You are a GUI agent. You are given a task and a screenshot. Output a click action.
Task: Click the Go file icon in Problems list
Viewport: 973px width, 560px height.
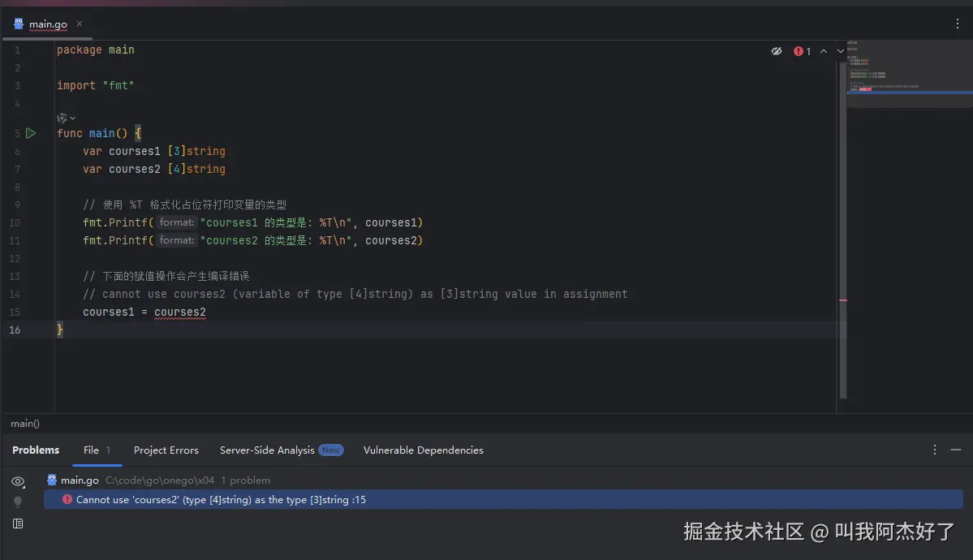pyautogui.click(x=51, y=480)
